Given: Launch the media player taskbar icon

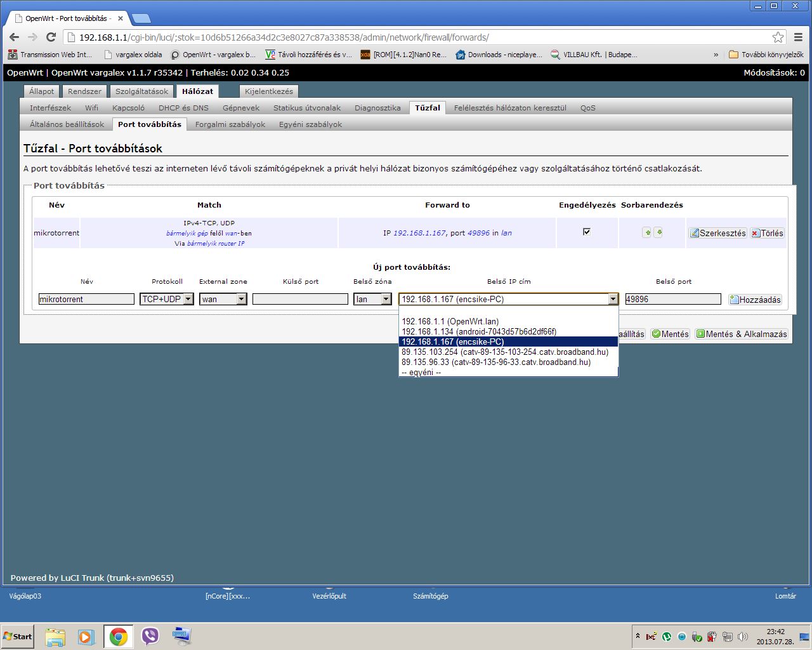Looking at the screenshot, I should [86, 637].
